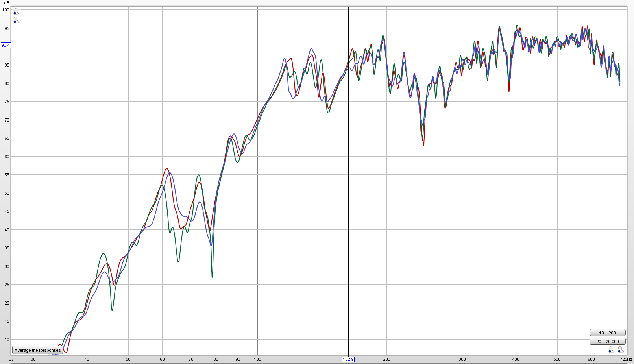Click the 400 label on the frequency axis
This screenshot has width=634, height=364.
click(x=516, y=359)
